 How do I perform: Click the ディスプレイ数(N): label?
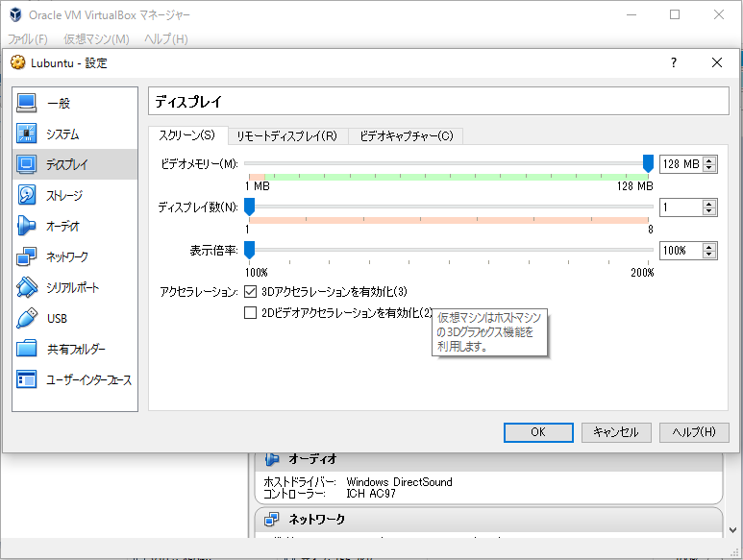tap(198, 207)
